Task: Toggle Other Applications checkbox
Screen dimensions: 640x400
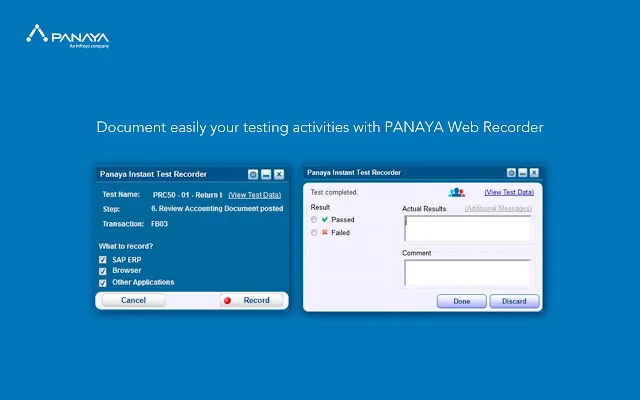Action: click(x=102, y=283)
